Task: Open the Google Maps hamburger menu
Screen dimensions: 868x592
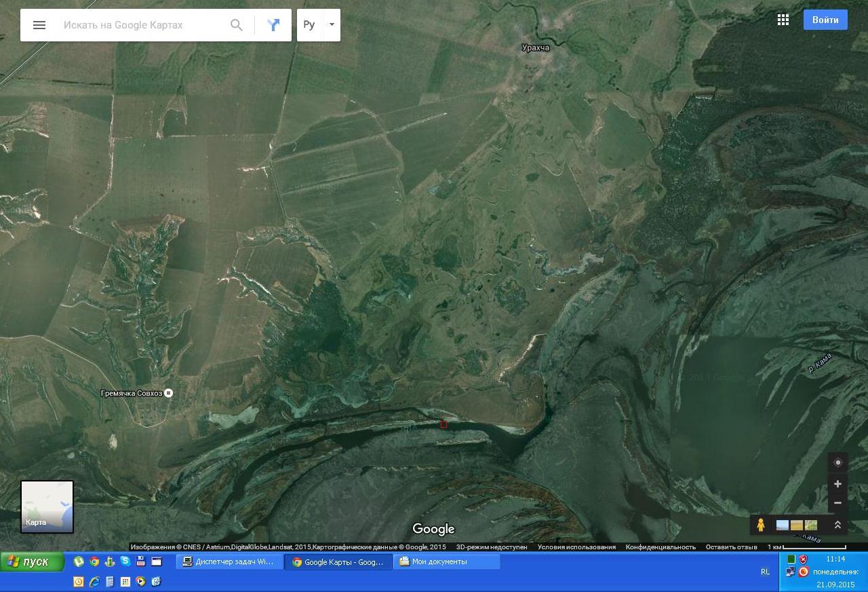Action: click(39, 25)
